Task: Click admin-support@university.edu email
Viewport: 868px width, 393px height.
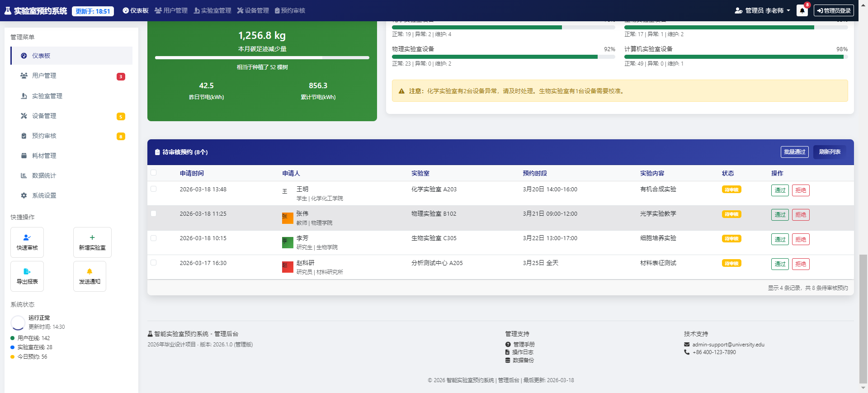Action: [x=728, y=345]
